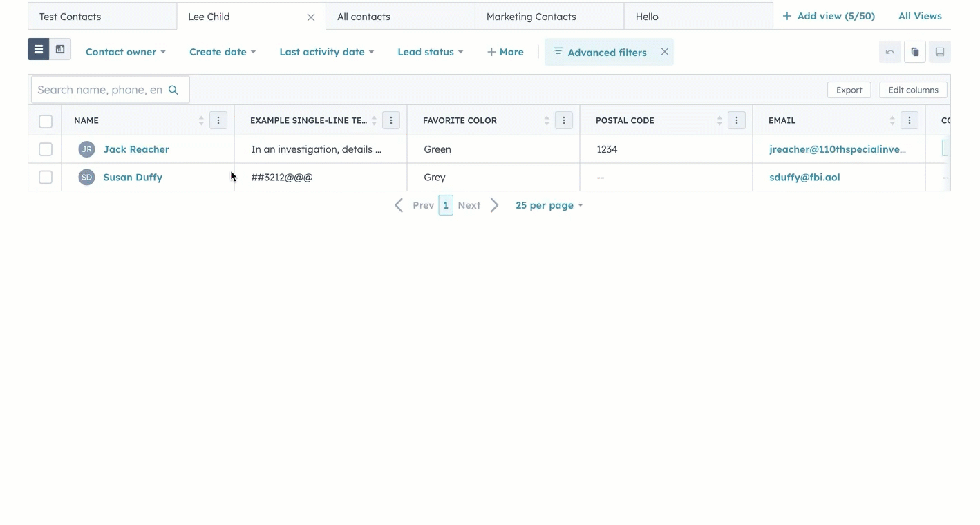Sort the FAVORITE COLOR column ascending

point(546,117)
